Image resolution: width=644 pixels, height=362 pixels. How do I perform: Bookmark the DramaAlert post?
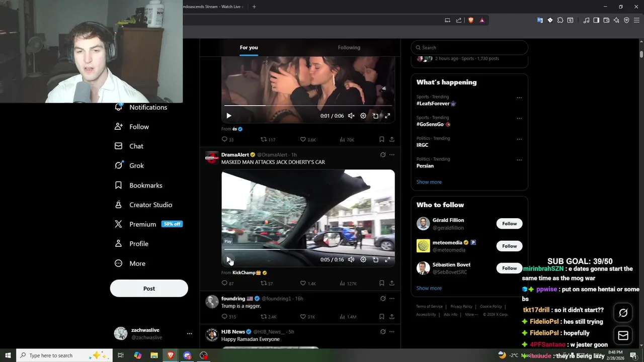381,283
